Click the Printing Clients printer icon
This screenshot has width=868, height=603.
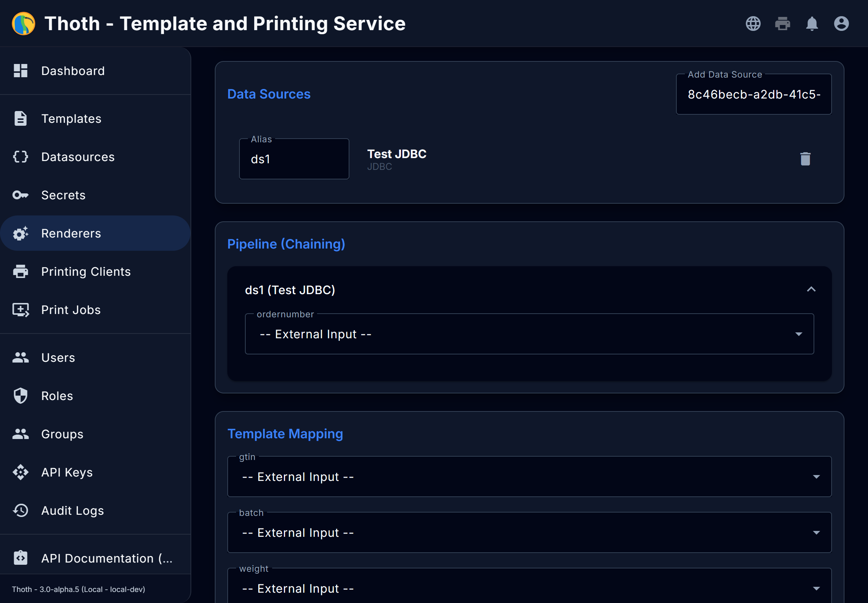click(20, 271)
